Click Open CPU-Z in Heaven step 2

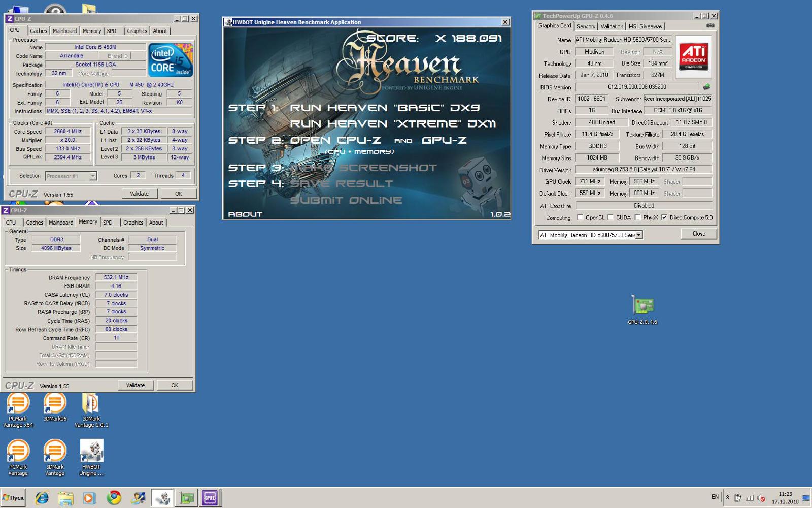pyautogui.click(x=335, y=140)
